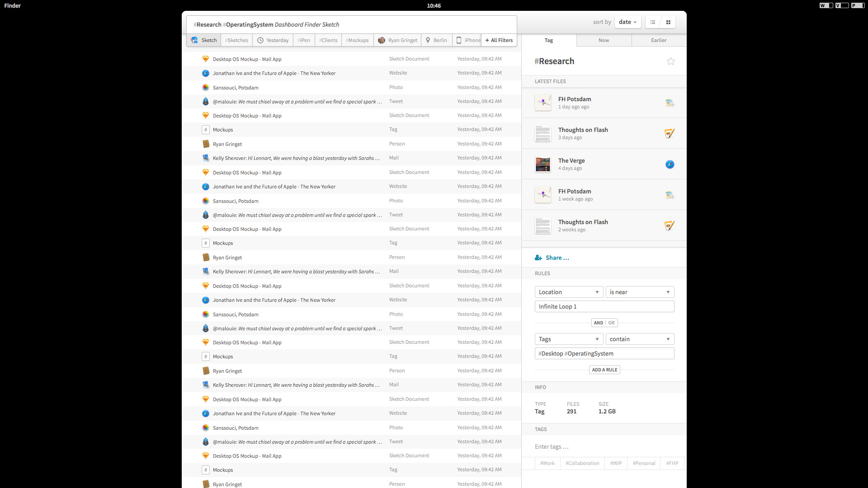This screenshot has height=488, width=868.
Task: Open the 'contain' operator dropdown
Action: click(x=640, y=339)
